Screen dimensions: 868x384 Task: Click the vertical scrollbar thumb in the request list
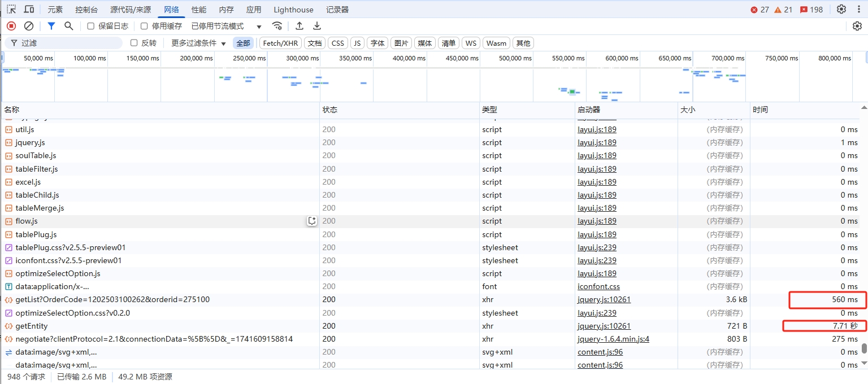coord(864,348)
